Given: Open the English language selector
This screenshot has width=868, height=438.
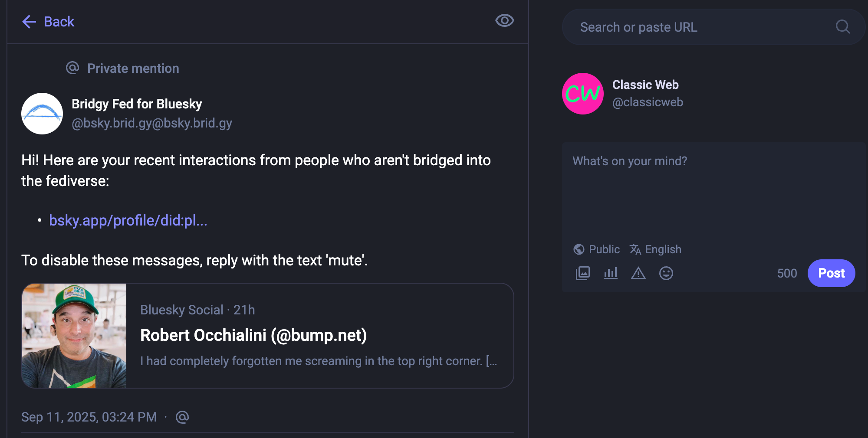Looking at the screenshot, I should pyautogui.click(x=655, y=249).
